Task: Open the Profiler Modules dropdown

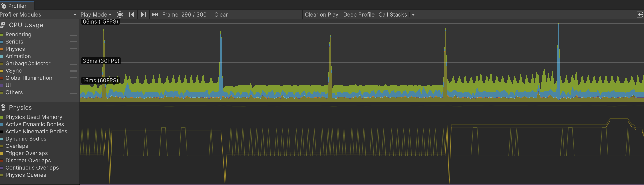Action: coord(39,14)
